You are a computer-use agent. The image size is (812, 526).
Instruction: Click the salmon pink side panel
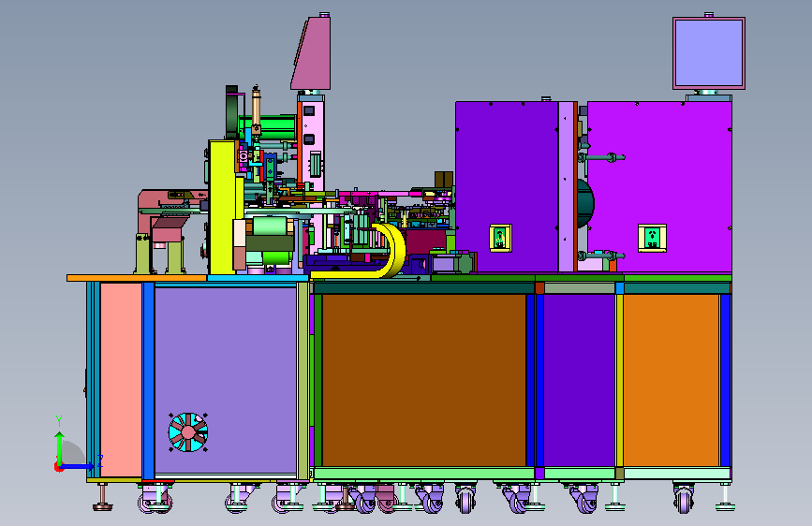pyautogui.click(x=121, y=380)
